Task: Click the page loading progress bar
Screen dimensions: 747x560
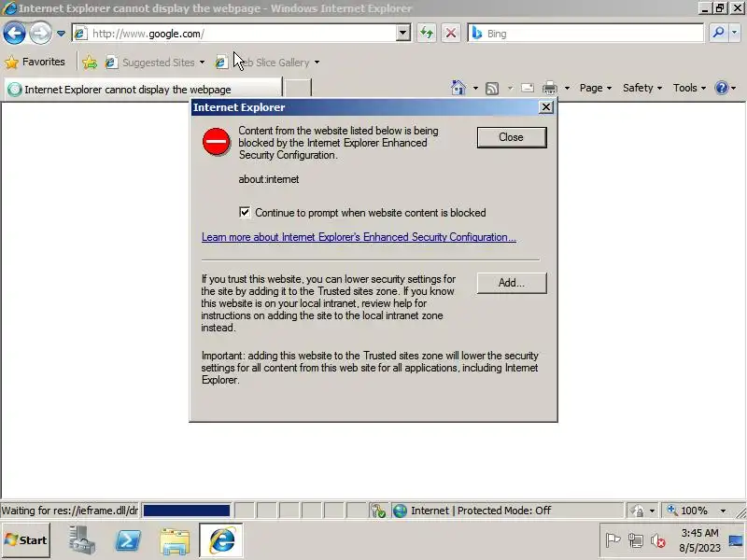Action: (x=186, y=511)
